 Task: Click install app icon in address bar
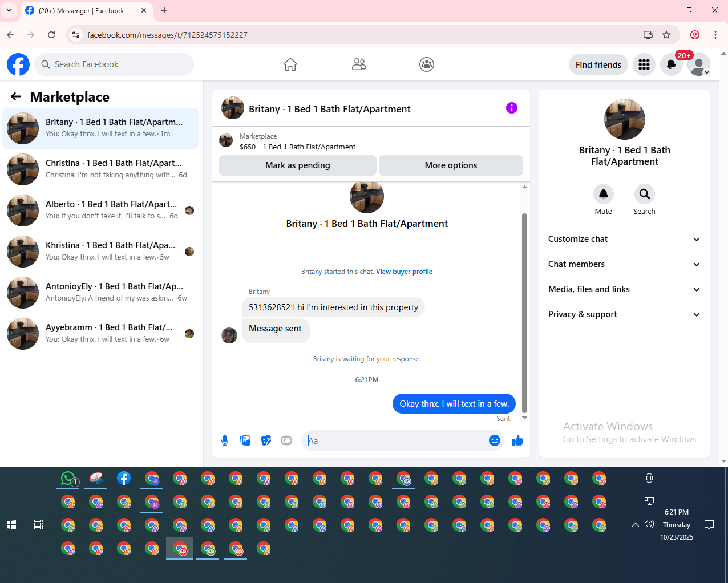(648, 35)
